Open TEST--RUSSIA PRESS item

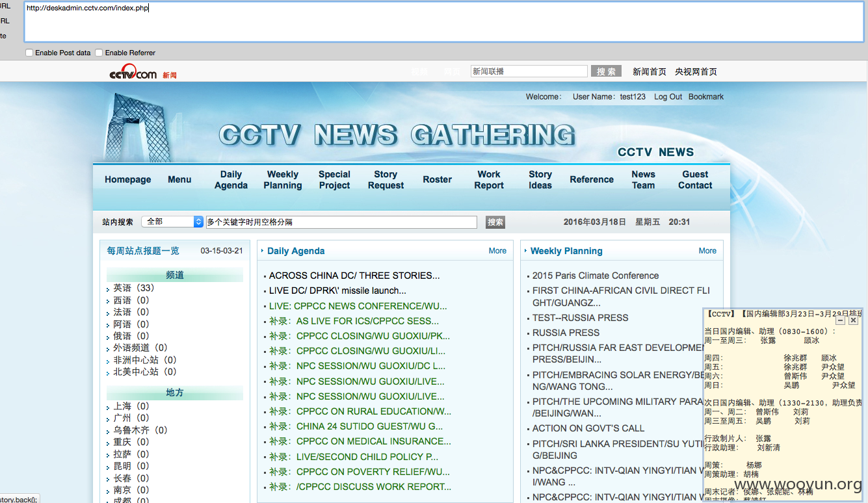point(581,318)
